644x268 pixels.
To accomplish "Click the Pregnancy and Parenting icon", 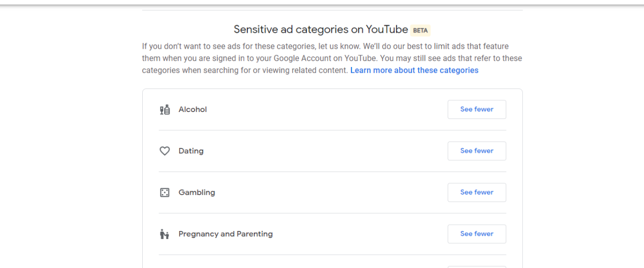I will coord(165,234).
